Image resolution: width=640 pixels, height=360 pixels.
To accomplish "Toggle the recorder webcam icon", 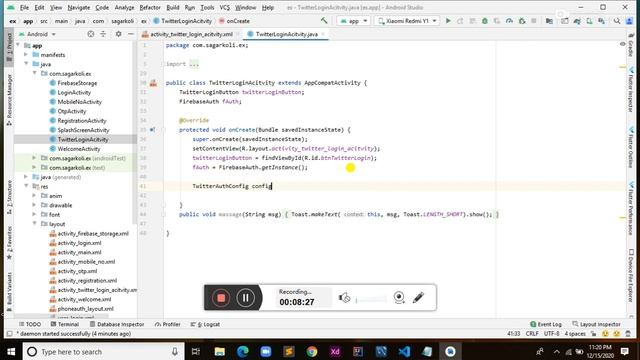I will pyautogui.click(x=399, y=298).
